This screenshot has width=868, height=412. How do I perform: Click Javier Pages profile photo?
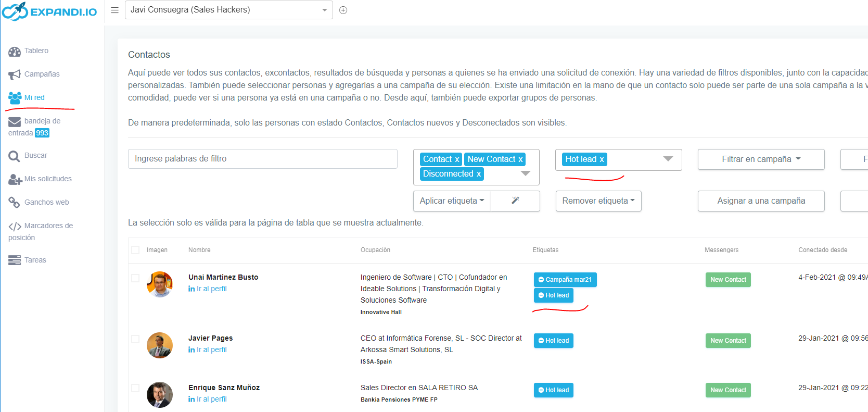click(x=160, y=345)
